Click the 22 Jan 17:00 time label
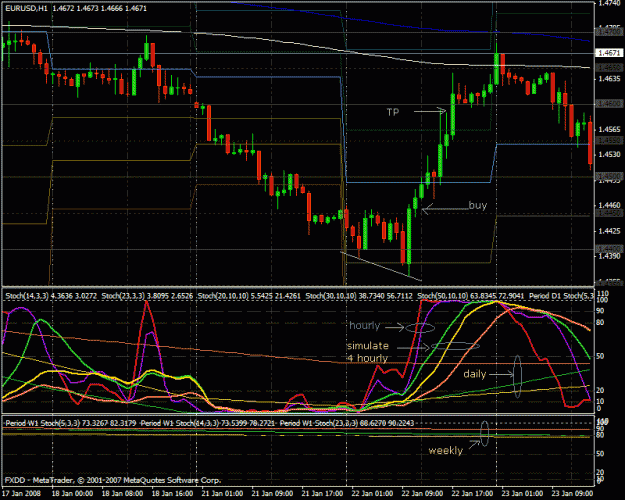625x500 pixels. (472, 493)
